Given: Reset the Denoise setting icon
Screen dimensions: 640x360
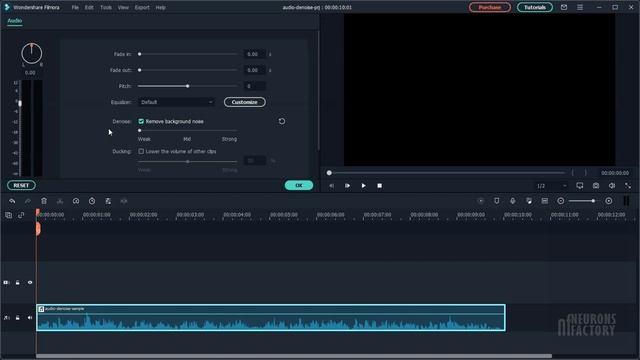Looking at the screenshot, I should pos(282,121).
